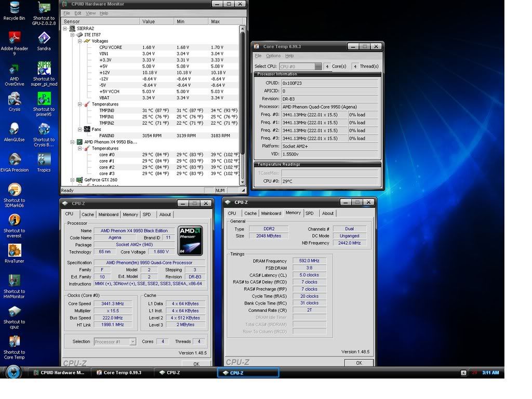Screen dimensions: 532x399
Task: Open the Processor #1 selection dropdown
Action: (x=115, y=342)
